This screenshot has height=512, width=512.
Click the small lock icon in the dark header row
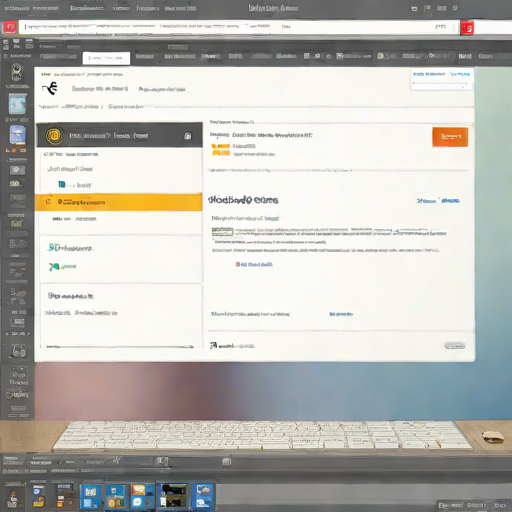pyautogui.click(x=188, y=136)
